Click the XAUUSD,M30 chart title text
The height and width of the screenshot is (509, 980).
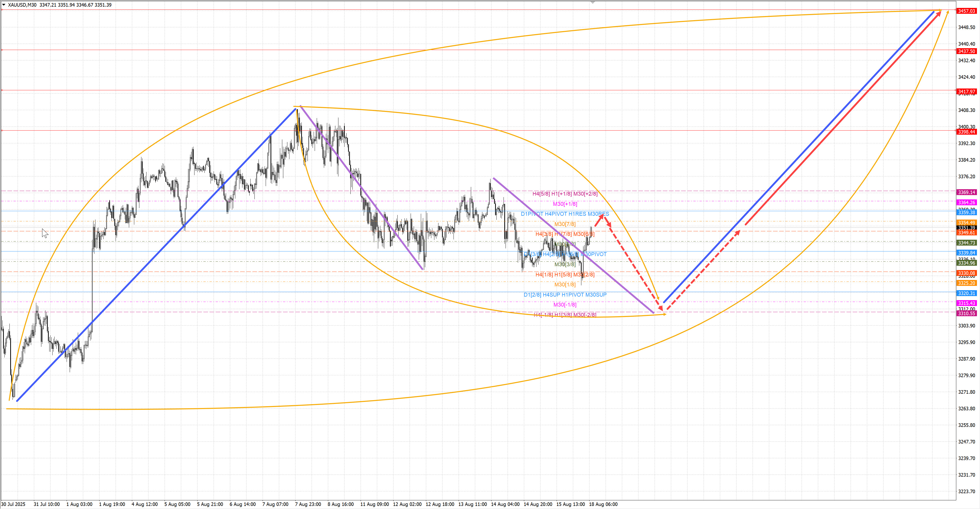[22, 5]
